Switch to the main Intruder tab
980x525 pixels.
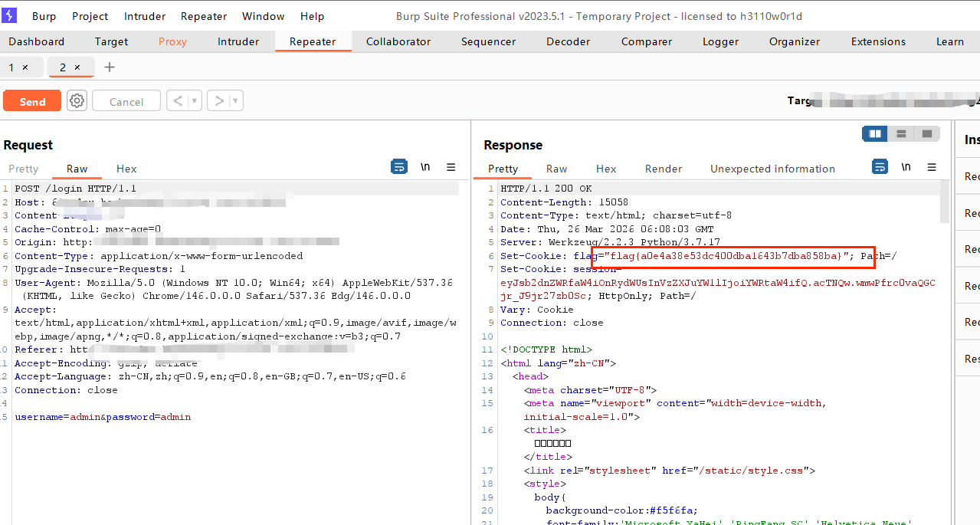coord(238,41)
